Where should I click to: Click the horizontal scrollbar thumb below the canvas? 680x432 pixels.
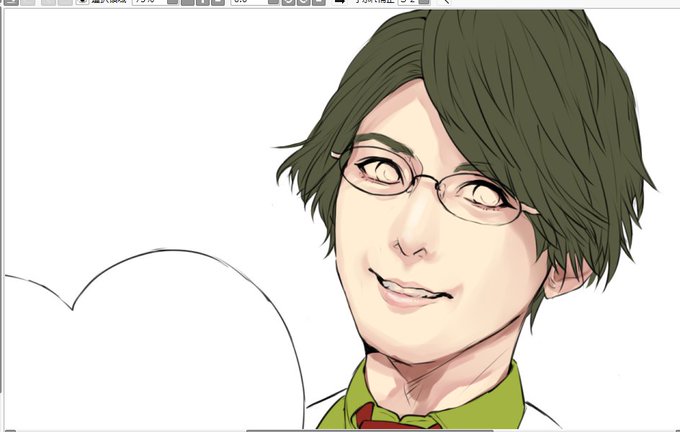(369, 431)
